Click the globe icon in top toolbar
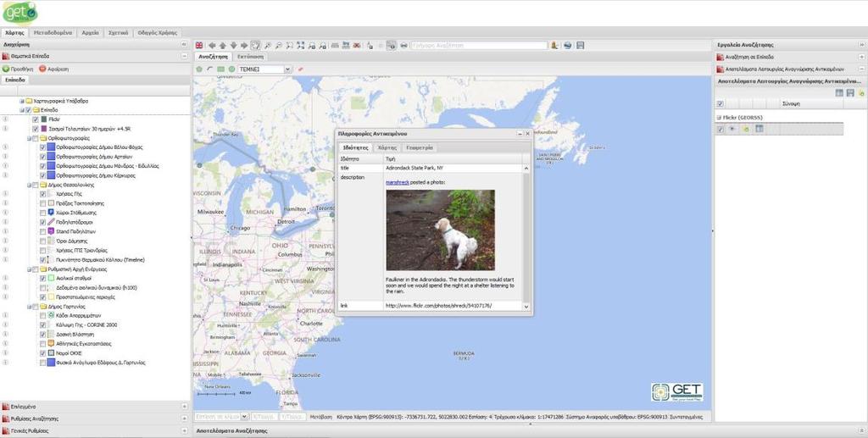The height and width of the screenshot is (438, 868). 567,46
